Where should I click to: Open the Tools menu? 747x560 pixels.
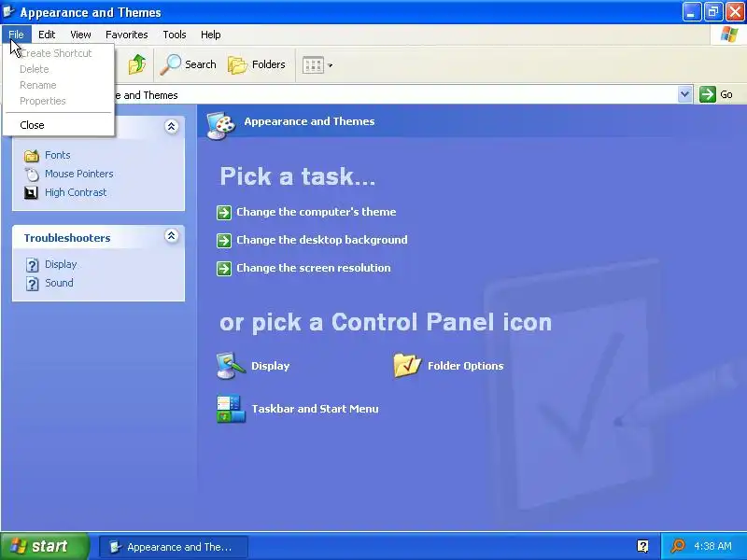pyautogui.click(x=175, y=35)
